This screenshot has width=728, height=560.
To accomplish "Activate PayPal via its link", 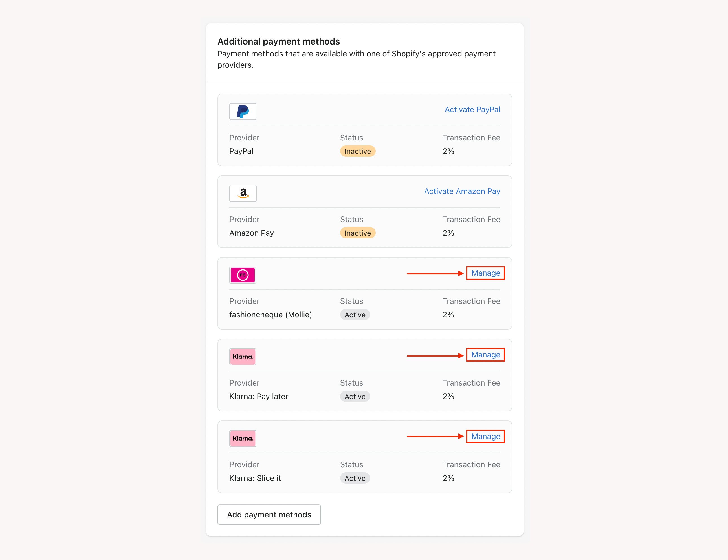I will click(472, 110).
